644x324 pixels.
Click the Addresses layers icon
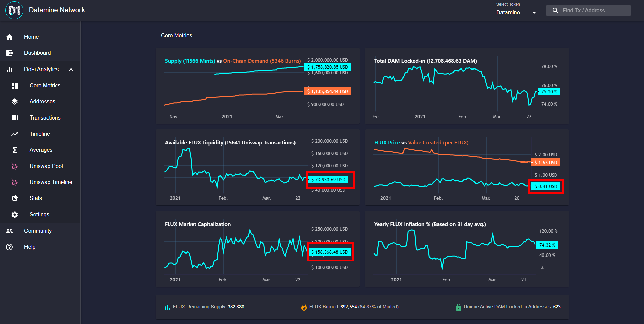(x=15, y=102)
